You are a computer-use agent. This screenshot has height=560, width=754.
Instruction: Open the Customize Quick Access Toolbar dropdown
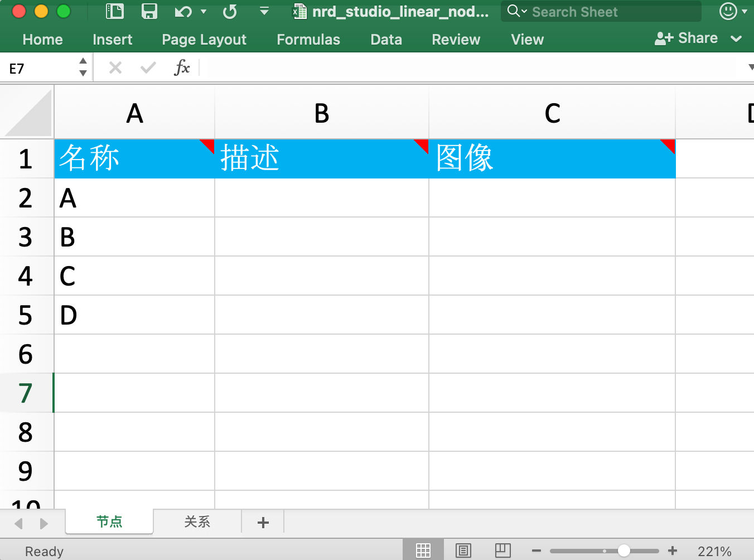(x=264, y=11)
